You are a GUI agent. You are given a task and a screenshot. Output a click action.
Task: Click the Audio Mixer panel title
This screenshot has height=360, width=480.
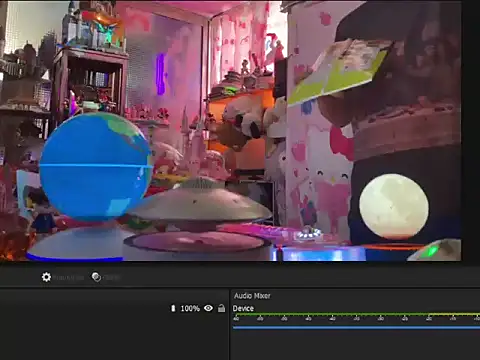[x=252, y=296]
